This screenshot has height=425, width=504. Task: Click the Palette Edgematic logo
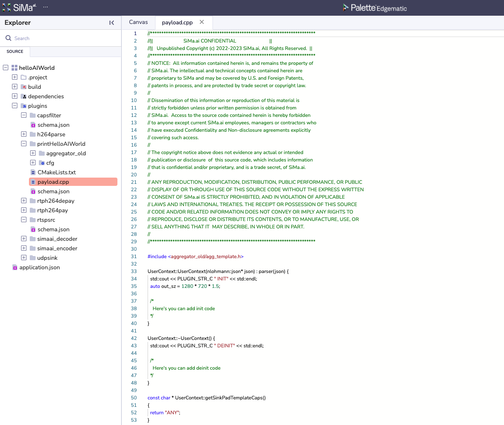[375, 8]
